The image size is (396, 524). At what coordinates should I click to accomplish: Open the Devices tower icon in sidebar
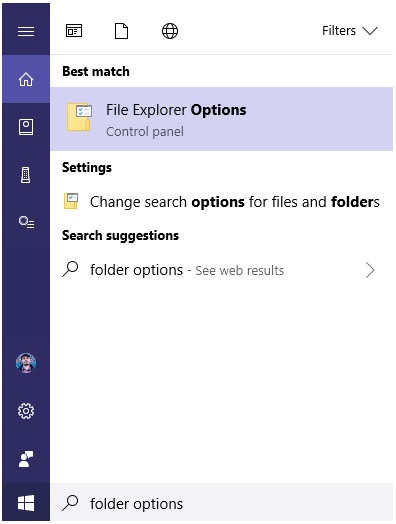[x=26, y=175]
